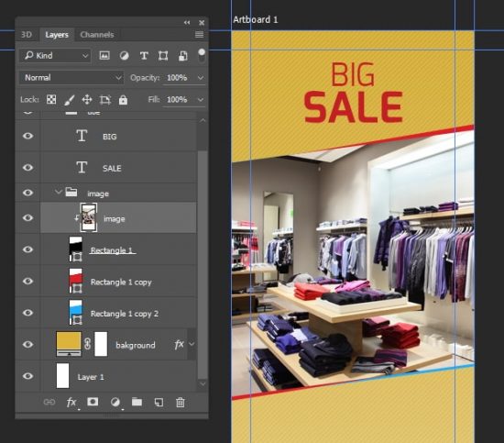Delete layer trash icon

(x=181, y=402)
